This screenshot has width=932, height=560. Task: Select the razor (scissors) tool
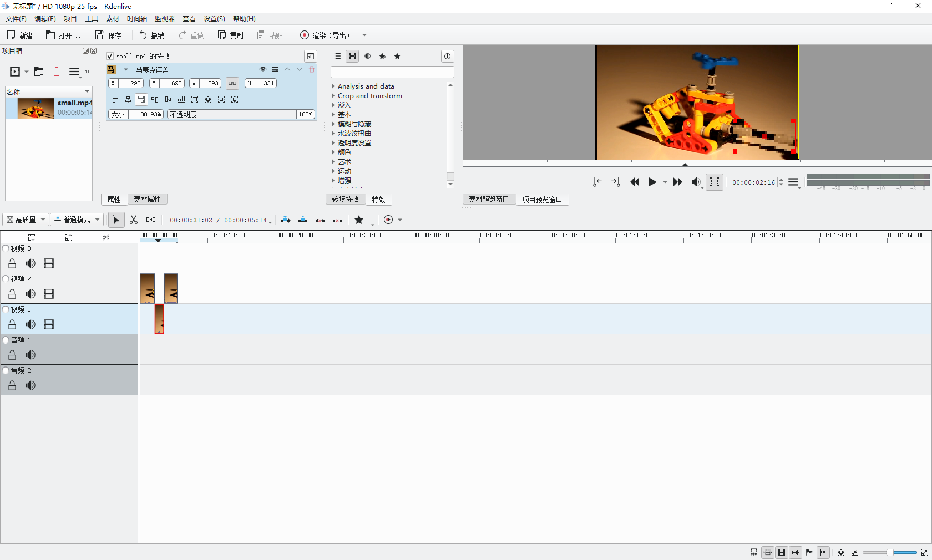click(134, 220)
